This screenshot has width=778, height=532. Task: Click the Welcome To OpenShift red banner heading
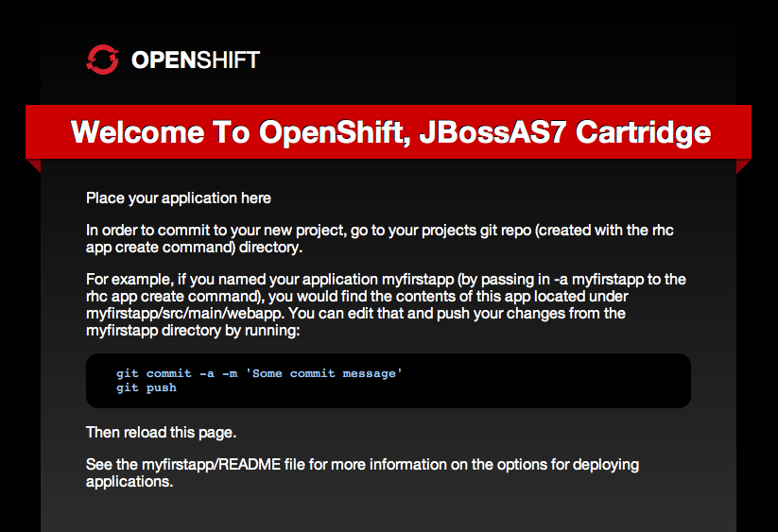tap(390, 132)
